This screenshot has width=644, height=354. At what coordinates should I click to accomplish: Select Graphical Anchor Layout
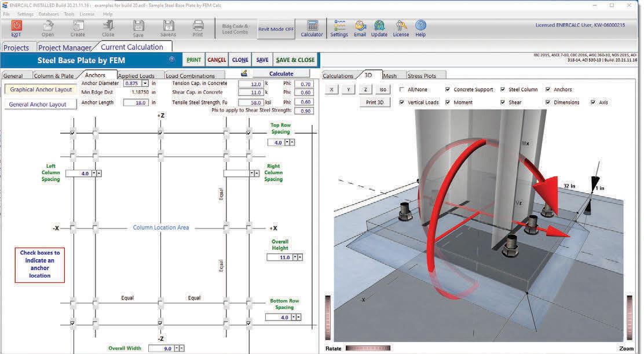41,90
